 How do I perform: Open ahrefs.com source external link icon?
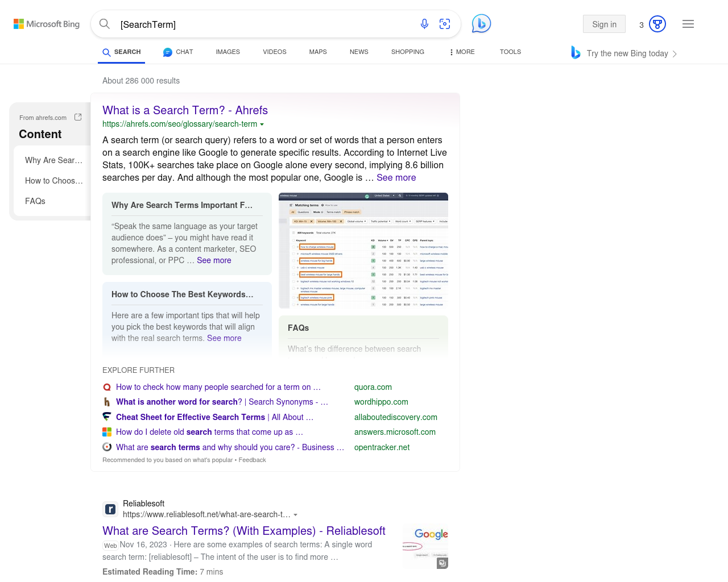(78, 117)
